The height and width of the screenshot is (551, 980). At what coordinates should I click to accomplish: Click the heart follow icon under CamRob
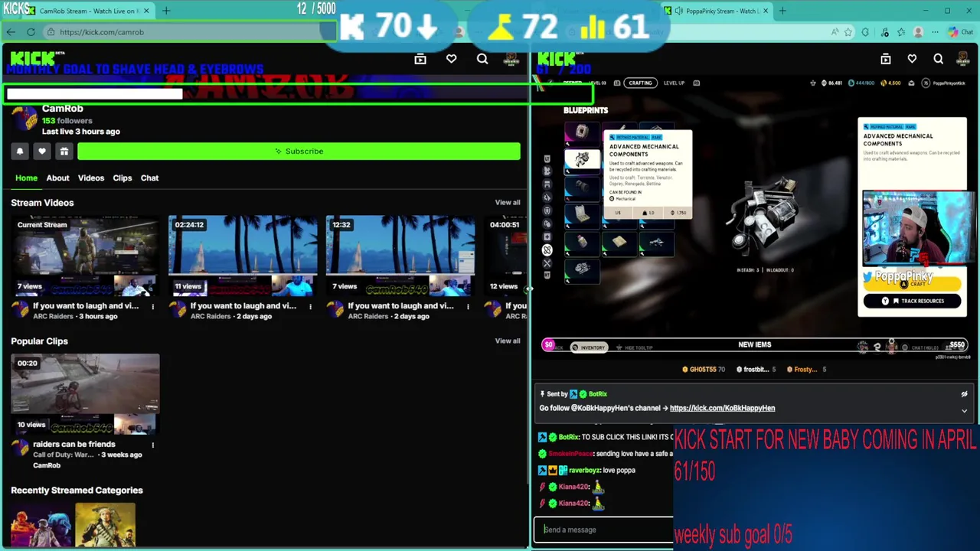pyautogui.click(x=42, y=152)
